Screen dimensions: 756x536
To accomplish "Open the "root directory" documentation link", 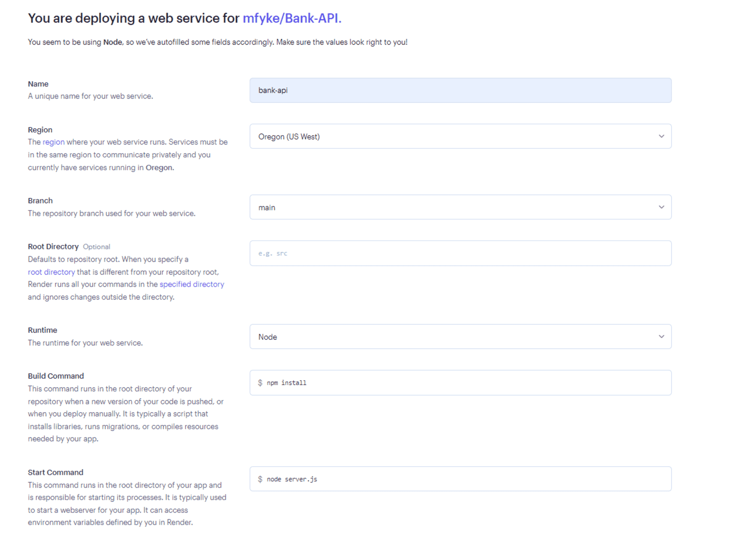I will 51,272.
